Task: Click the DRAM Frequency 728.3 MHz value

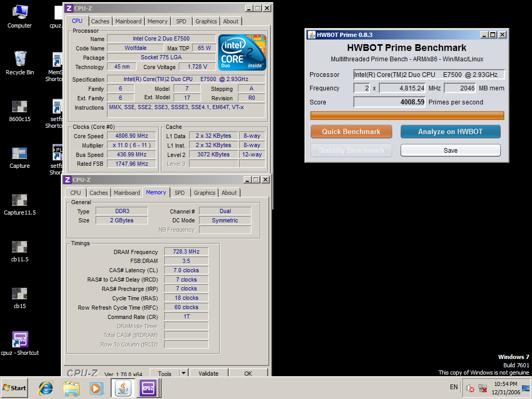Action: click(x=187, y=251)
